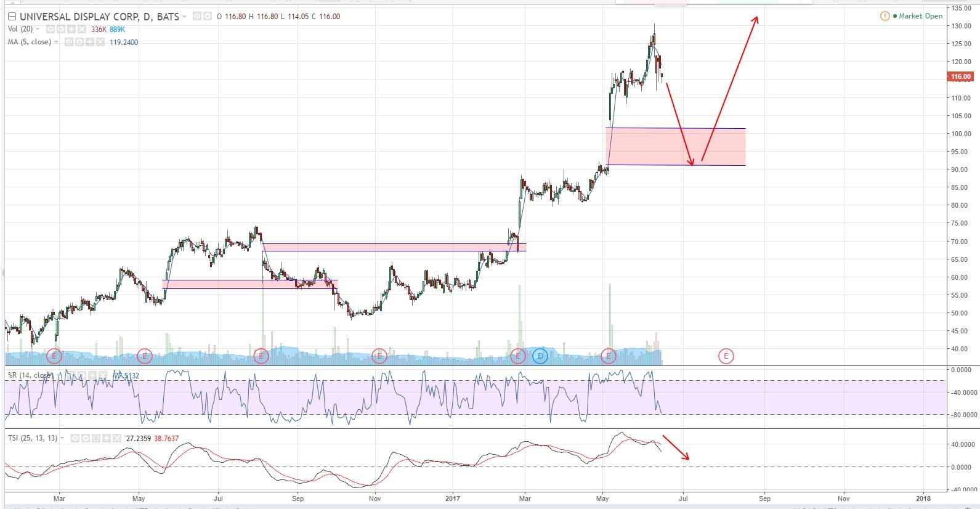Delete MA (5, close) indicator via X icon
This screenshot has width=980, height=509.
coord(100,43)
